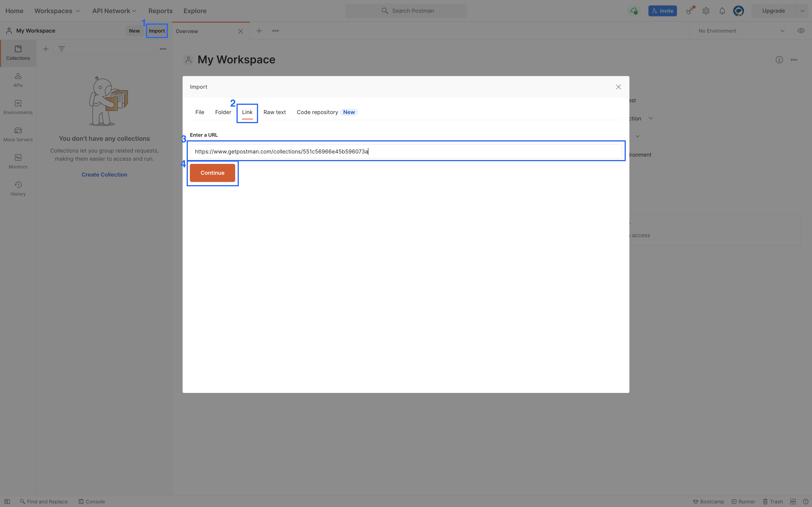Open the Monitors sidebar section

click(18, 162)
